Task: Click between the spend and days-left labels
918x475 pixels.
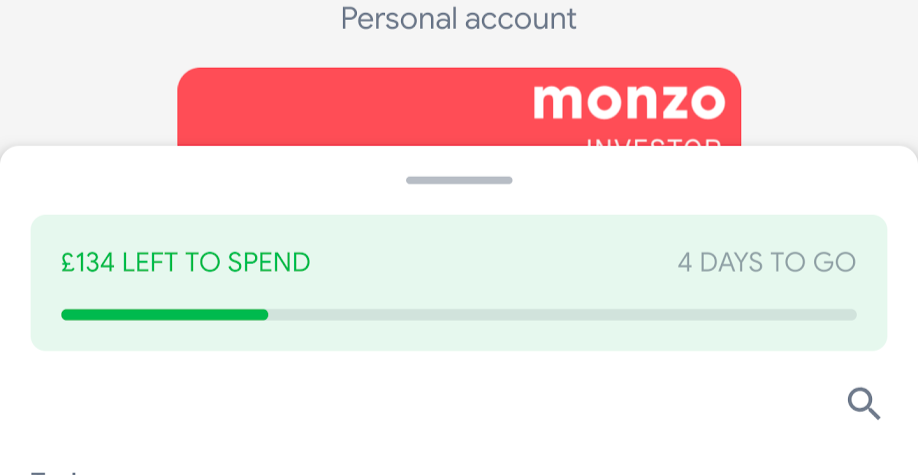Action: 494,262
